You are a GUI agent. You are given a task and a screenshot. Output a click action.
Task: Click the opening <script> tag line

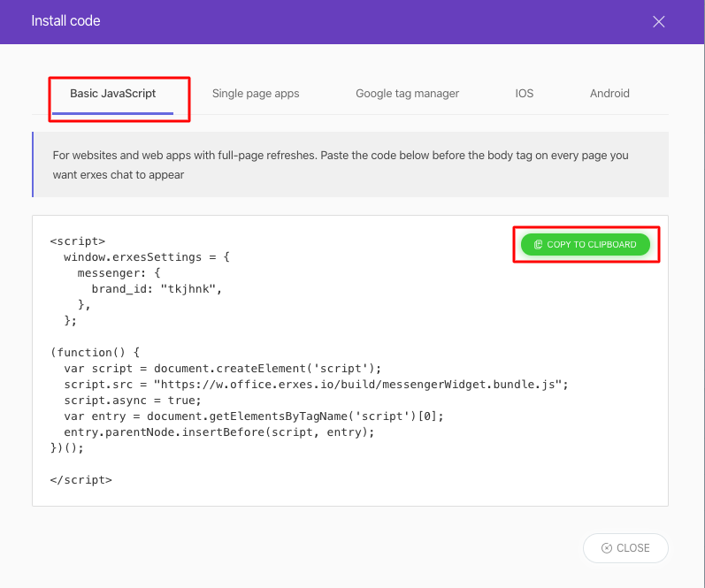pos(78,241)
